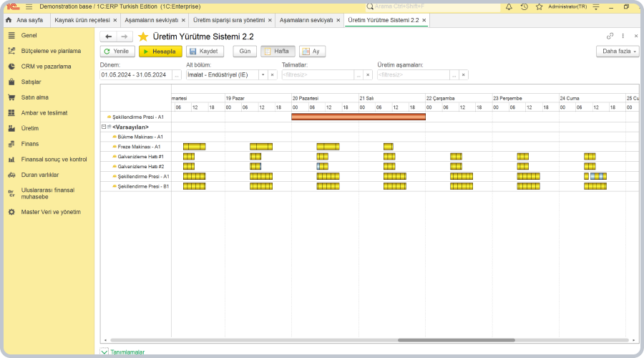This screenshot has height=358, width=644.
Task: Open Satışlar section
Action: [31, 82]
